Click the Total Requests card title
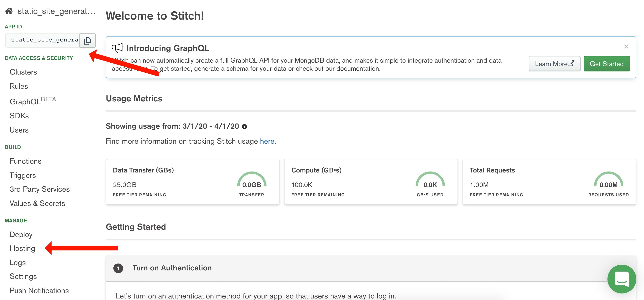 pos(492,170)
